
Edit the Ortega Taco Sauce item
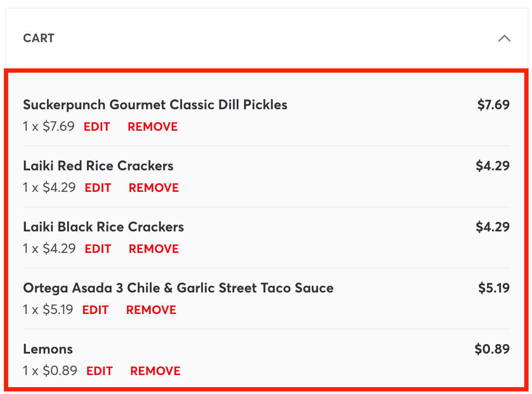[x=96, y=310]
